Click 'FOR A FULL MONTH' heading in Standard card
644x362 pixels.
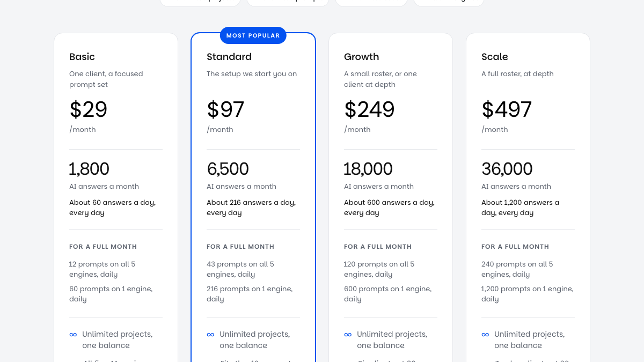tap(240, 247)
